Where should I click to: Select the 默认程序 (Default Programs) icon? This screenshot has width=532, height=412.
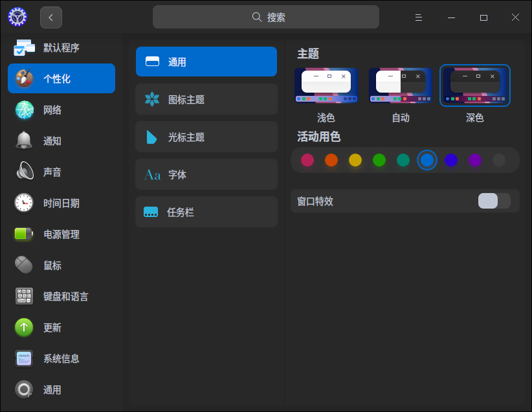(61, 47)
